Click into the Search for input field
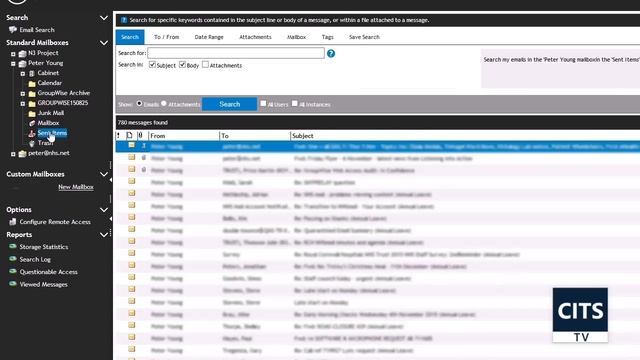The height and width of the screenshot is (360, 640). click(x=236, y=53)
